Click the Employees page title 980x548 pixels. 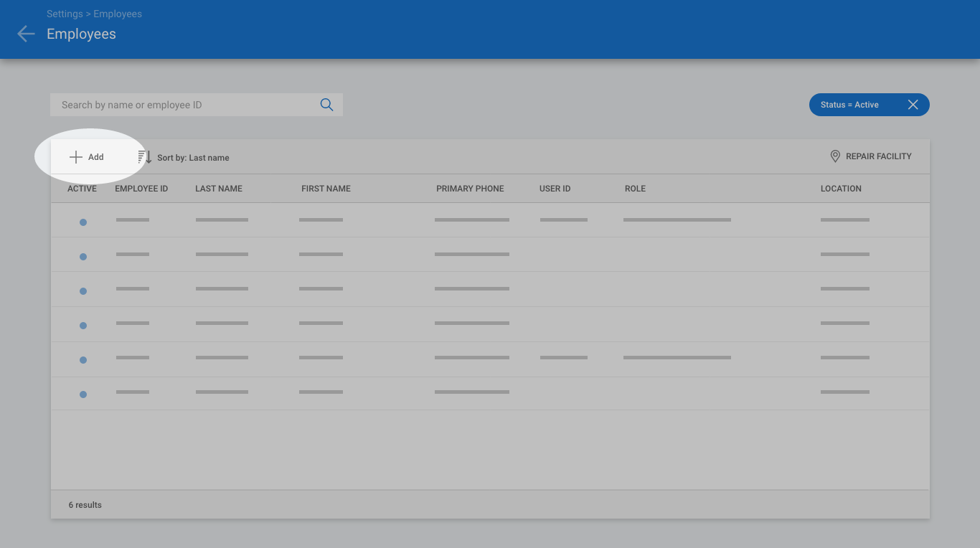[81, 34]
